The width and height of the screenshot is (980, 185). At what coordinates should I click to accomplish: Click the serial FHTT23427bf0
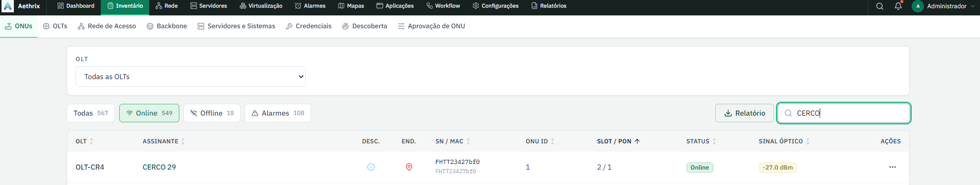(457, 162)
